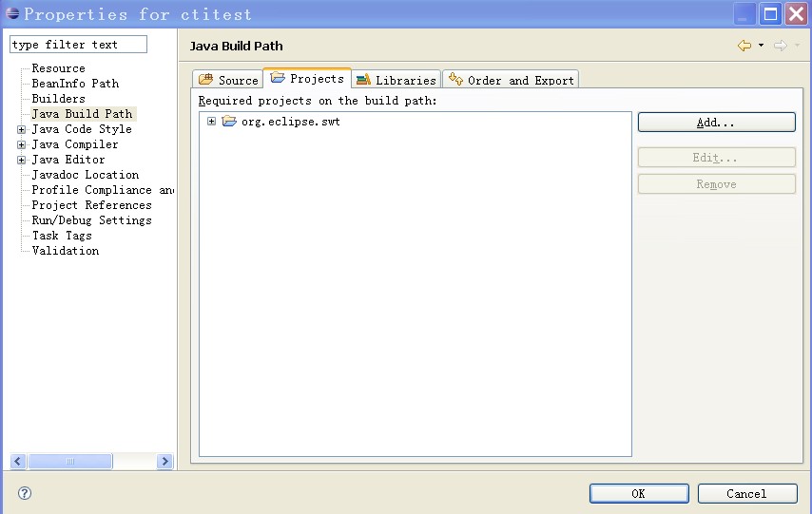Select Validation tree item
Image resolution: width=812 pixels, height=514 pixels.
66,251
